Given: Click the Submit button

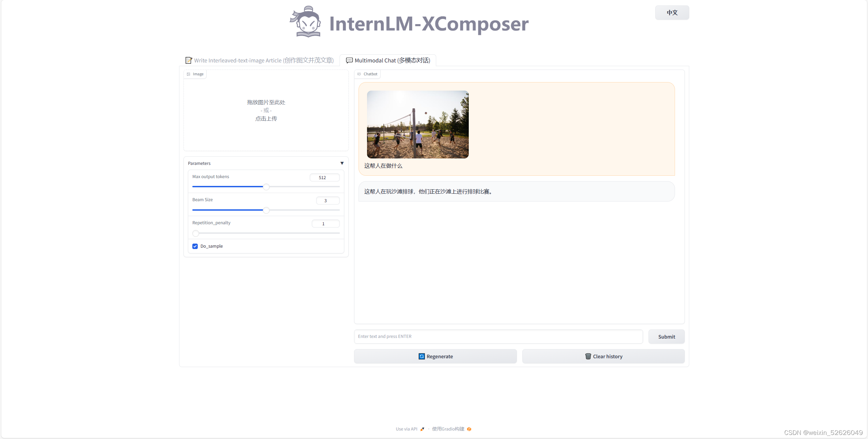Looking at the screenshot, I should (667, 337).
